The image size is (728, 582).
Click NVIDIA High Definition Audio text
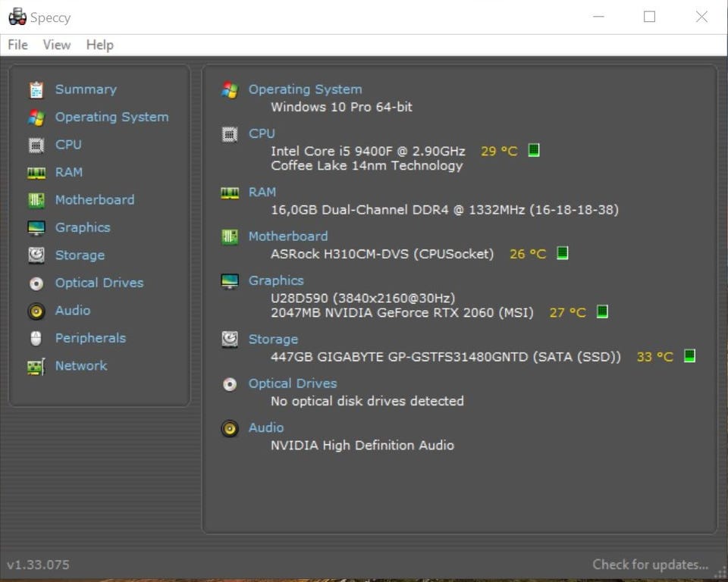[x=362, y=446]
